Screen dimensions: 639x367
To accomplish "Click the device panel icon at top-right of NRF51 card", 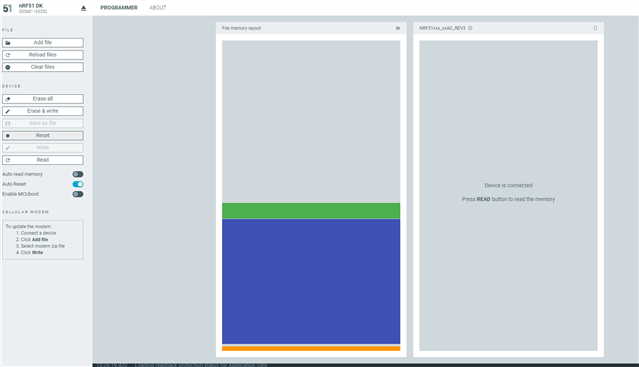I will [x=595, y=28].
